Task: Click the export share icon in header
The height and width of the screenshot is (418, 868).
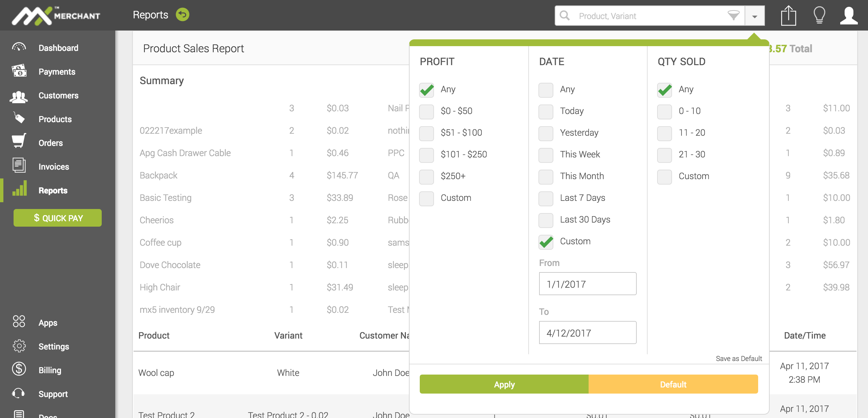Action: (788, 16)
